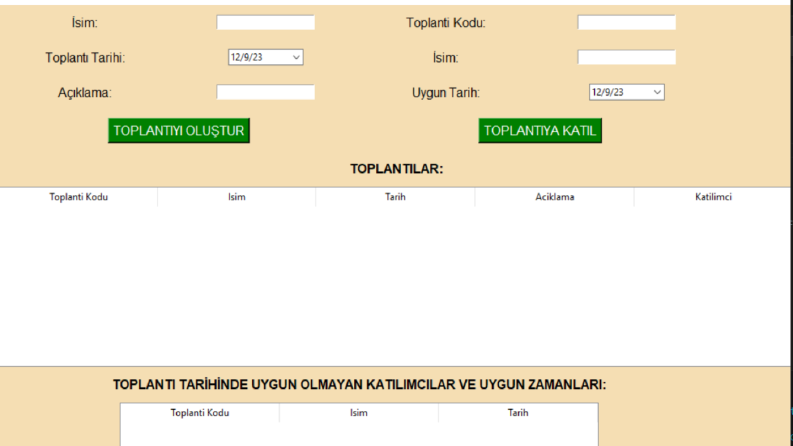The image size is (793, 446).
Task: Click the Açıklama: label
Action: pyautogui.click(x=84, y=93)
